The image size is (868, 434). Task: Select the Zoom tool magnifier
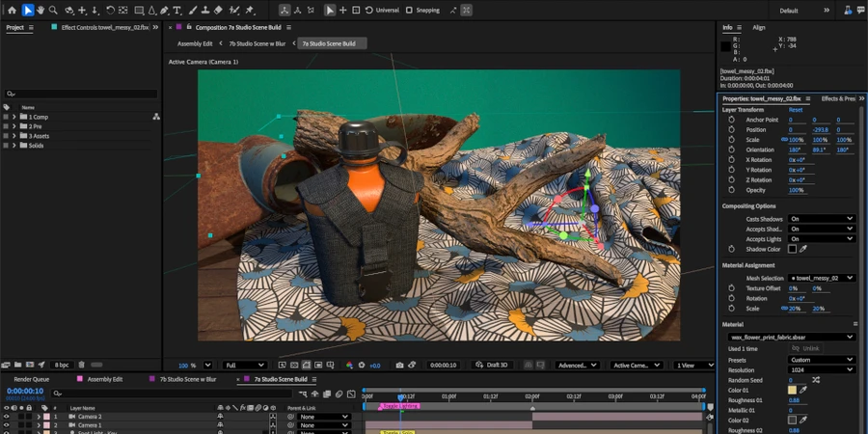point(53,11)
